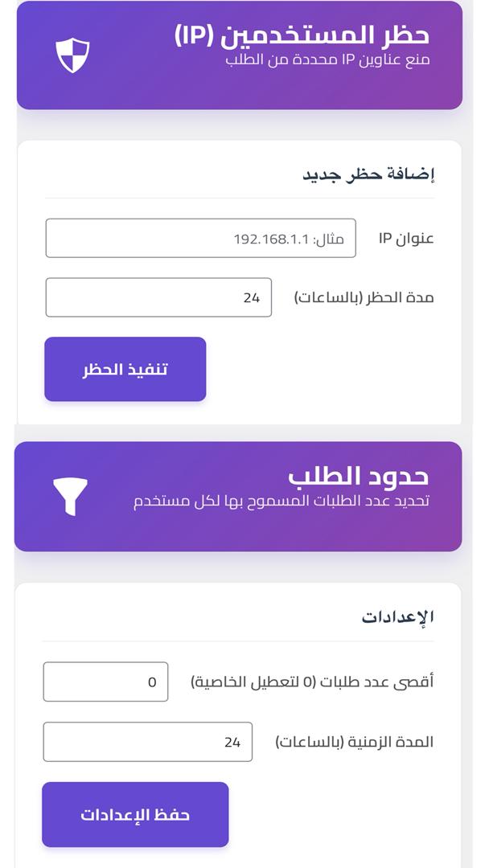Click the عنوان IP address input field

pyautogui.click(x=199, y=236)
